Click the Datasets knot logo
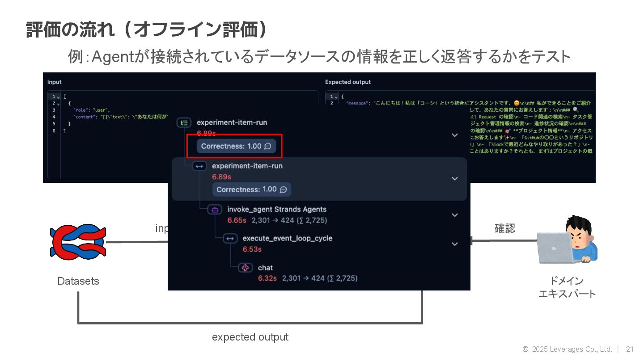The width and height of the screenshot is (644, 362). [78, 242]
